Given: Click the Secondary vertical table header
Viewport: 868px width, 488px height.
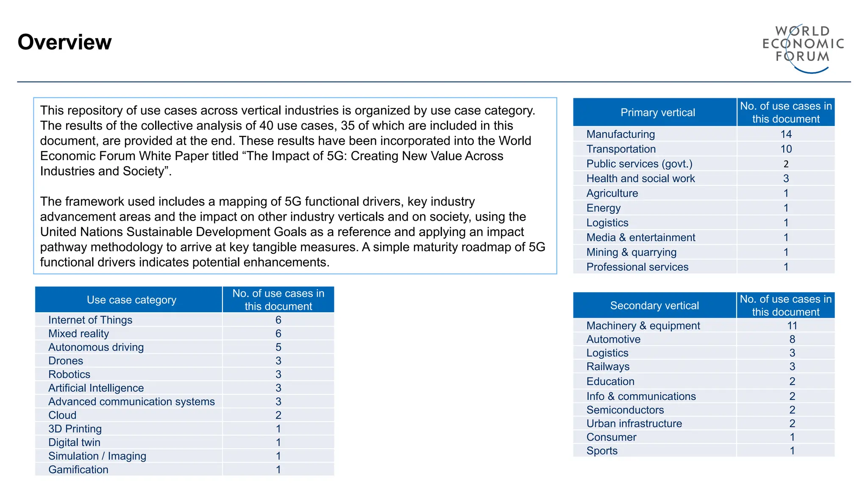Looking at the screenshot, I should click(x=654, y=305).
